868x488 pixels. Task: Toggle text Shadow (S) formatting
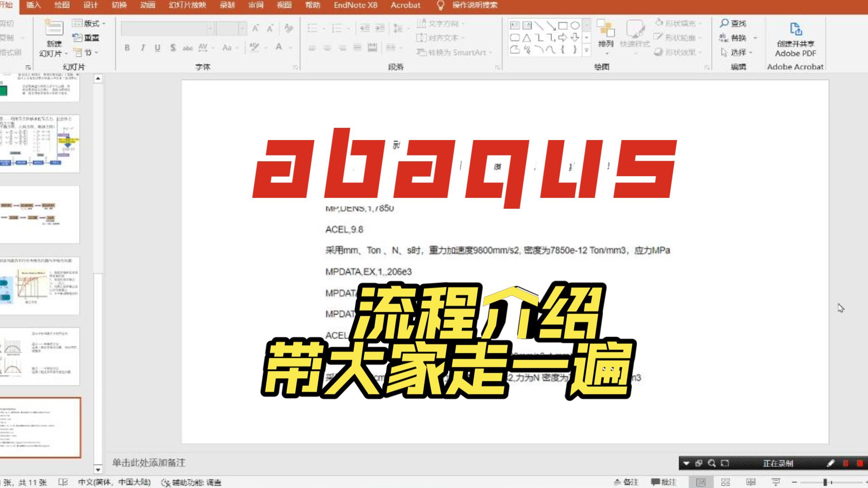pos(173,47)
